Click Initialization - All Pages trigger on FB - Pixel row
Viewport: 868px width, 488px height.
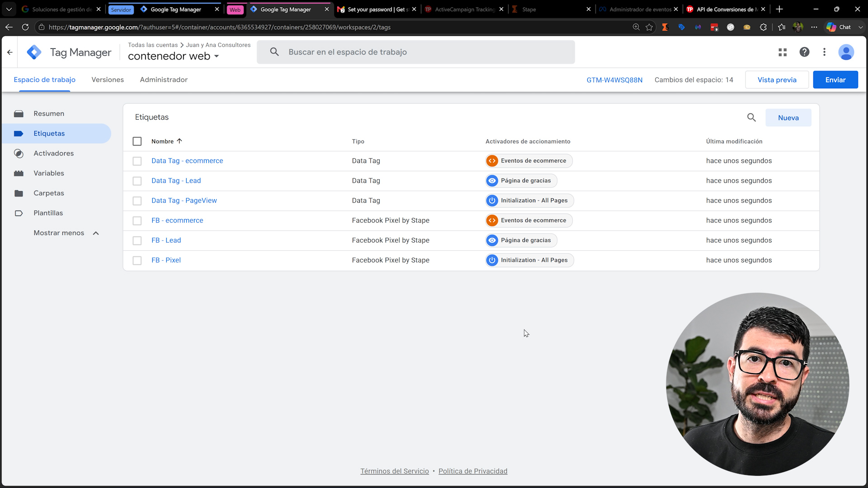529,260
